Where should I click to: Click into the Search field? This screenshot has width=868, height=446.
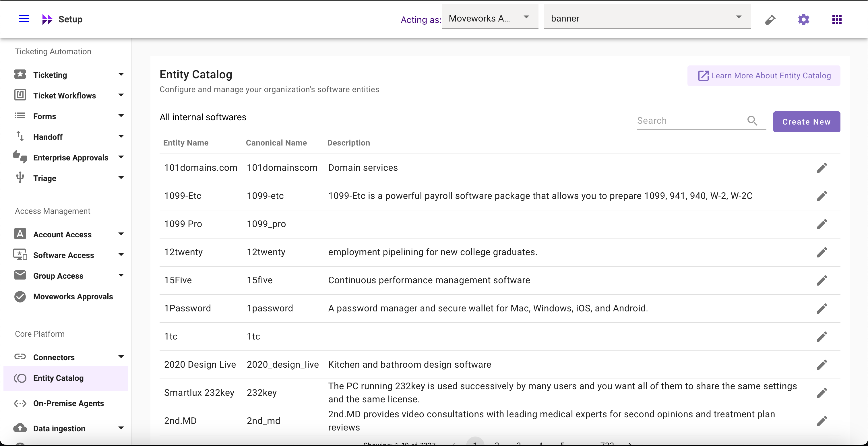point(689,121)
